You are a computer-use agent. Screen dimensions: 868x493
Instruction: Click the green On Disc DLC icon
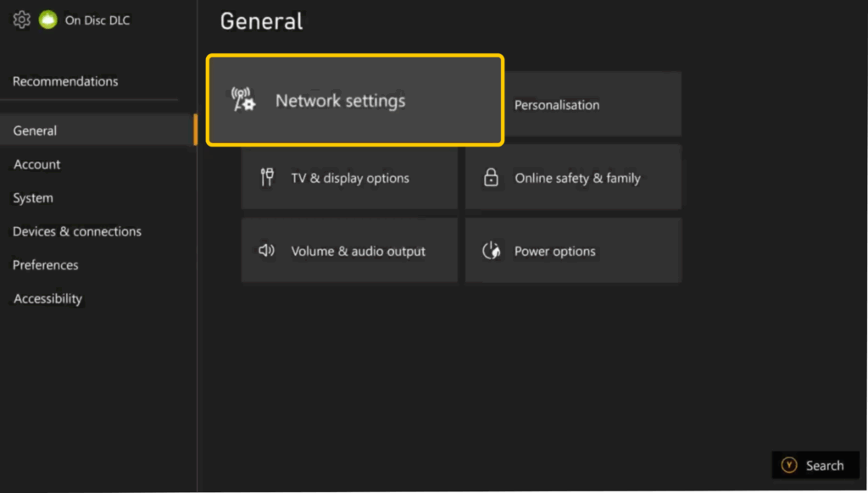coord(48,19)
